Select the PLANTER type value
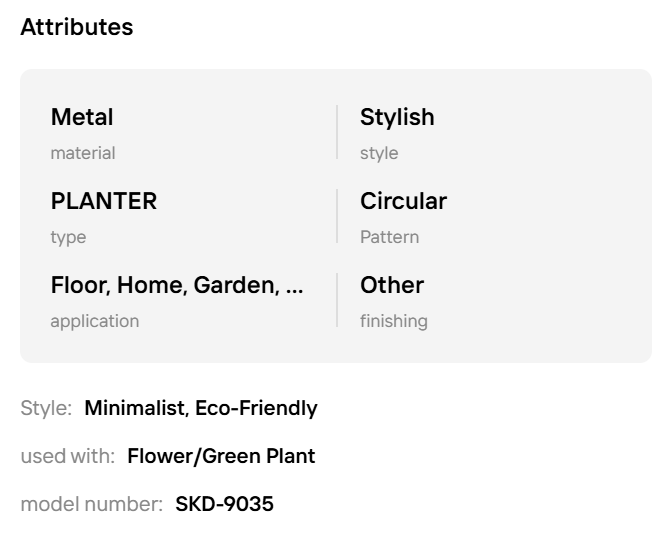The width and height of the screenshot is (669, 551). pyautogui.click(x=104, y=201)
